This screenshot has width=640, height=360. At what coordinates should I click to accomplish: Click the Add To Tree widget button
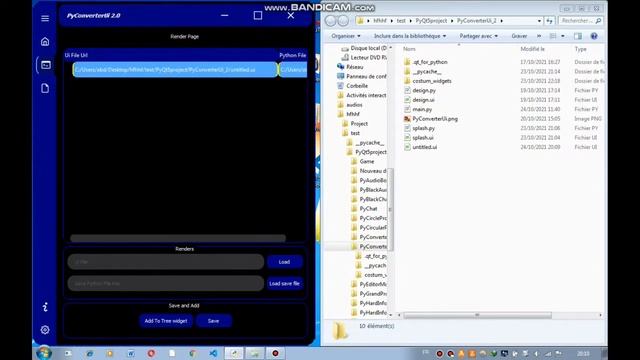[166, 321]
